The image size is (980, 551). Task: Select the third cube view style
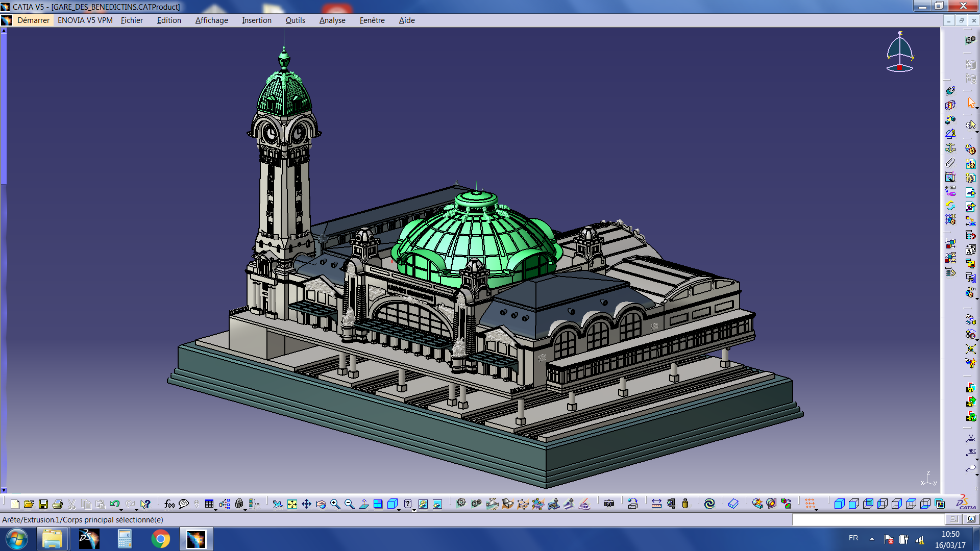coord(868,504)
